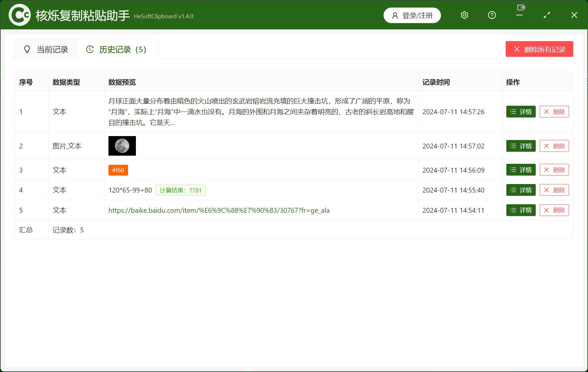
Task: Click the help question mark icon
Action: point(492,15)
